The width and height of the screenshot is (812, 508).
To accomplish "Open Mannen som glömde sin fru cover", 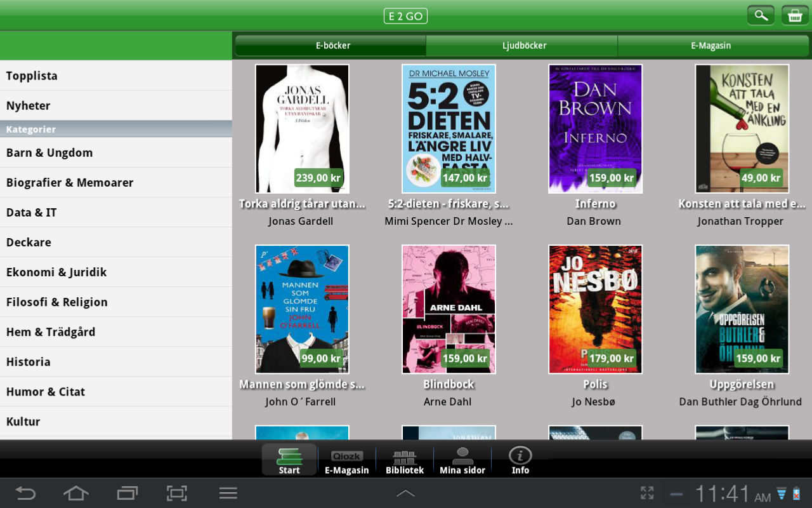I will click(302, 309).
